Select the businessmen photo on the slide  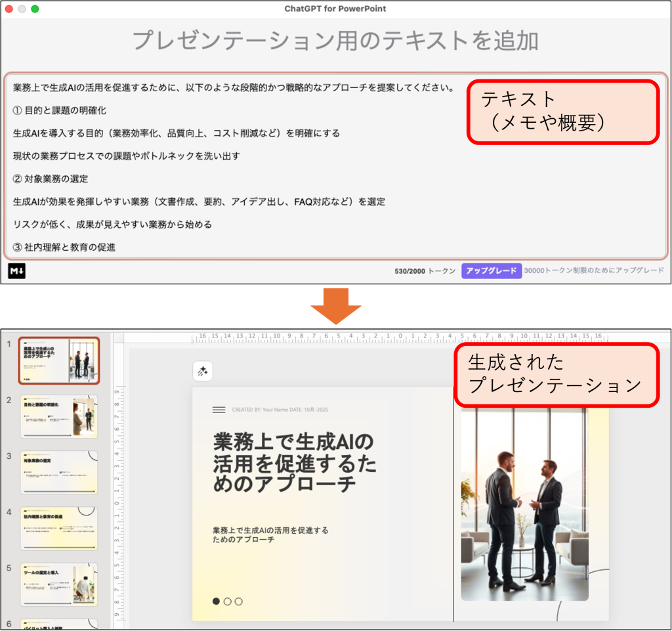524,506
